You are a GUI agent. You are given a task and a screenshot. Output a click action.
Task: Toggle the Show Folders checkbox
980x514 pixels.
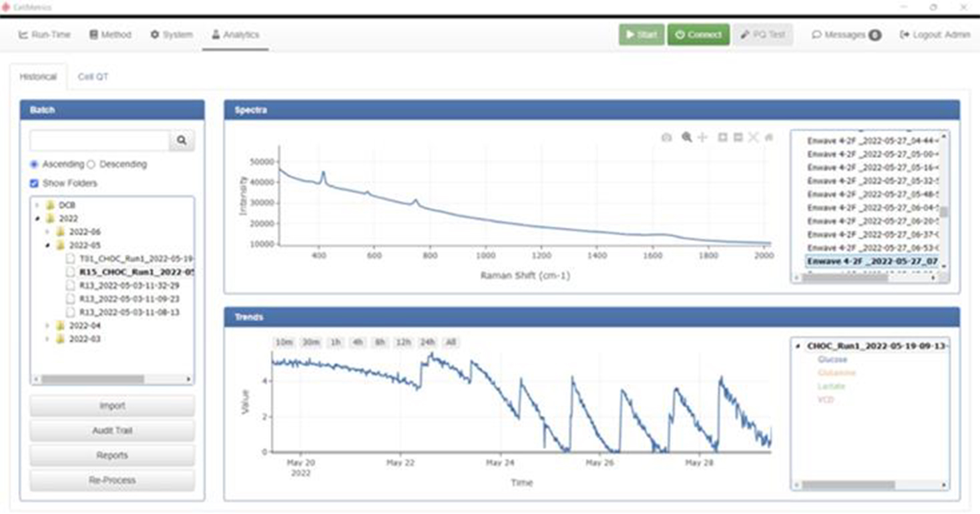35,183
